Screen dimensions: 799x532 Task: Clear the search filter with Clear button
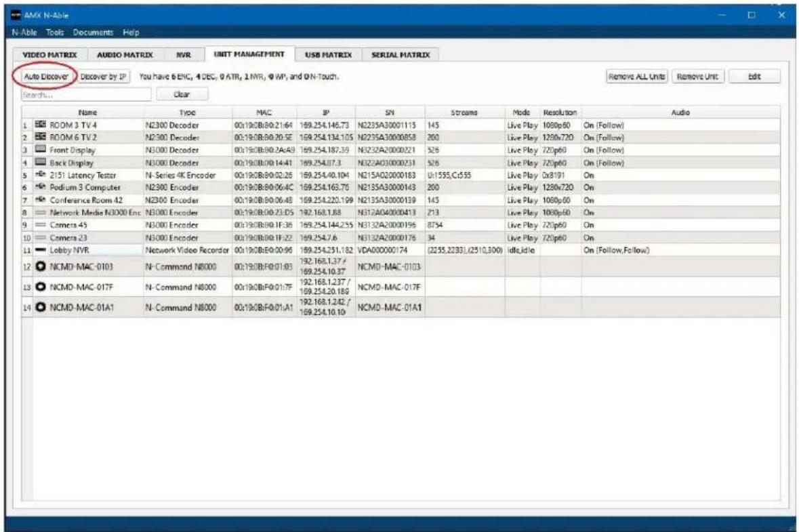182,94
